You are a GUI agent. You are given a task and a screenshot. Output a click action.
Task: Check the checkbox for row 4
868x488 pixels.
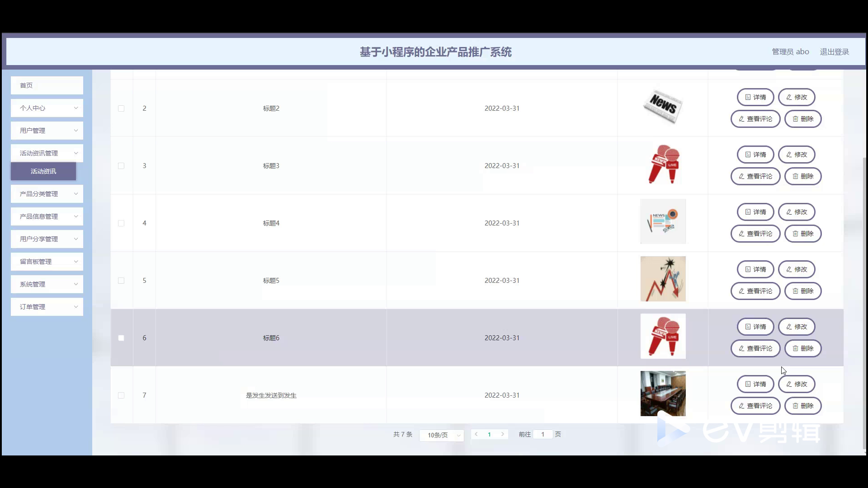pos(121,223)
